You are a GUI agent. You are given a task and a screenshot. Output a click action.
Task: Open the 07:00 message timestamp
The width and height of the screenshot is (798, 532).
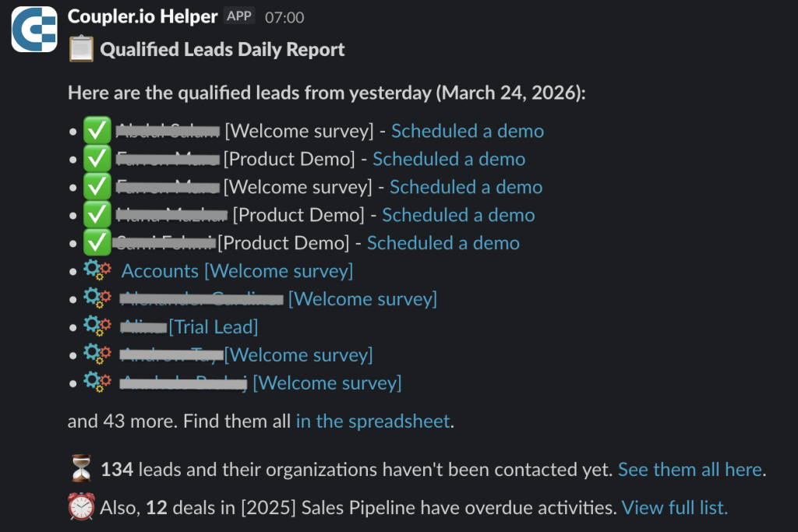(x=284, y=17)
